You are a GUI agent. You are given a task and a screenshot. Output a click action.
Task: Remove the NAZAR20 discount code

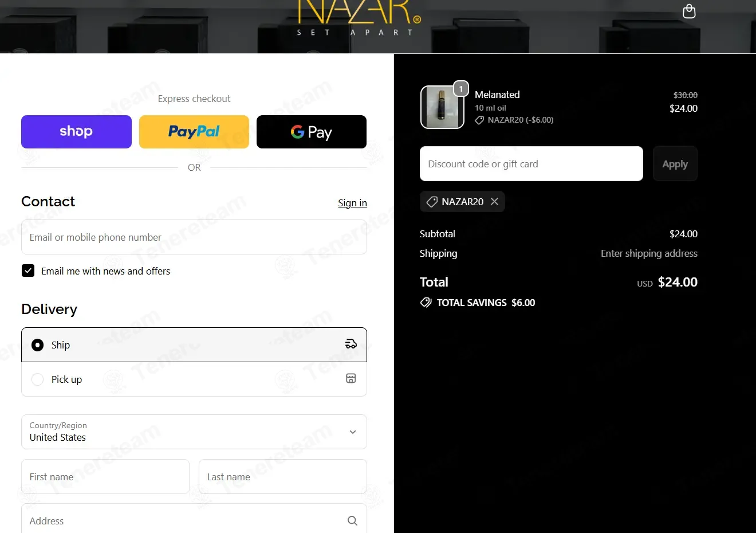tap(494, 202)
